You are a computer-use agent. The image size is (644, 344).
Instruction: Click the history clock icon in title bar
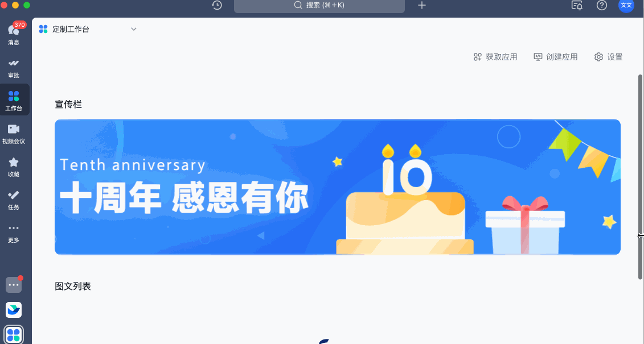[x=217, y=5]
